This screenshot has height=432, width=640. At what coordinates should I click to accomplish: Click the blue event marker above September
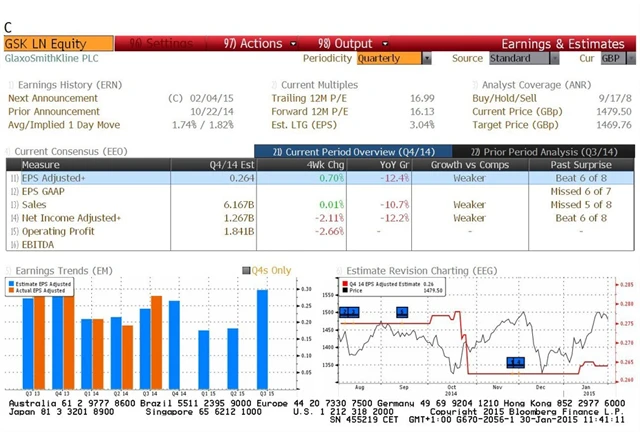(402, 312)
